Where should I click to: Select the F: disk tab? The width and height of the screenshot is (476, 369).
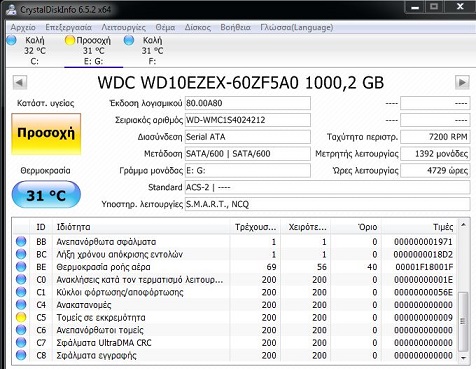point(152,51)
